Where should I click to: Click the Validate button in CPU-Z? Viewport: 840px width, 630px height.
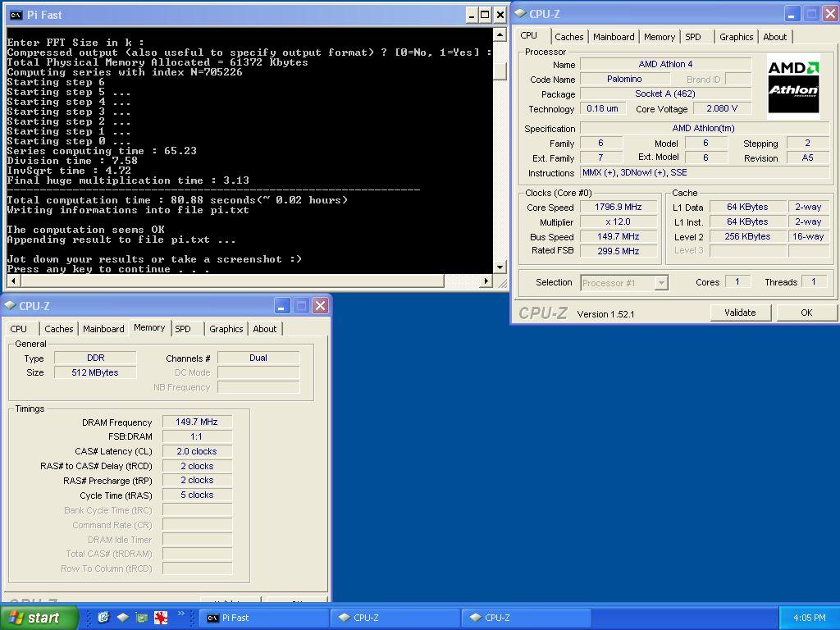pos(741,313)
